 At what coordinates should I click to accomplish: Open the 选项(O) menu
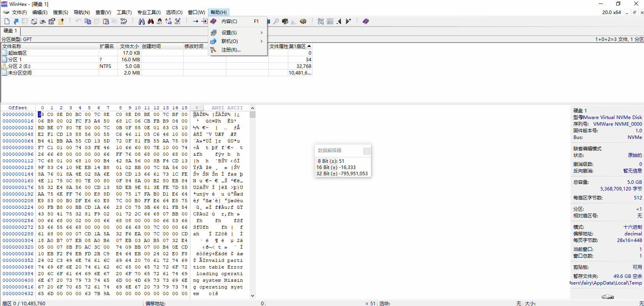pyautogui.click(x=174, y=12)
